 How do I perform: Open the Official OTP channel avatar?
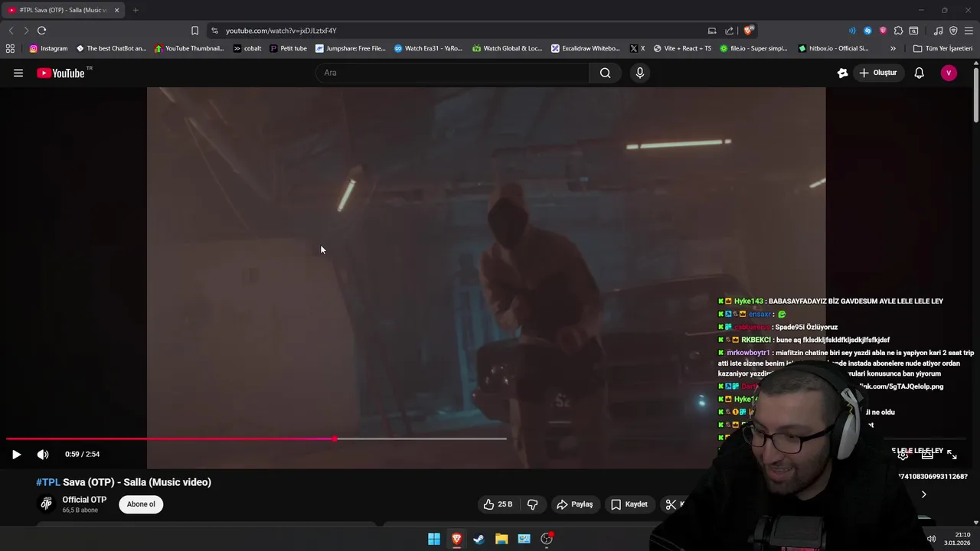47,504
